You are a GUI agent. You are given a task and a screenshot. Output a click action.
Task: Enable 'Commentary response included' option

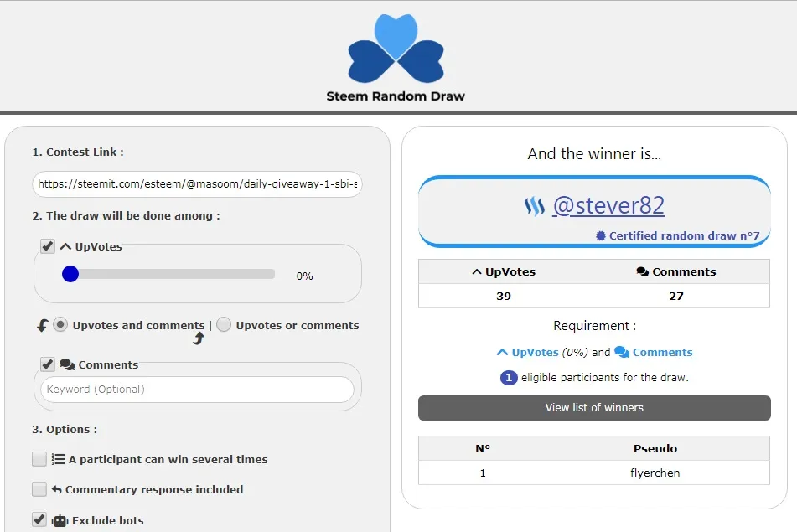pos(39,489)
